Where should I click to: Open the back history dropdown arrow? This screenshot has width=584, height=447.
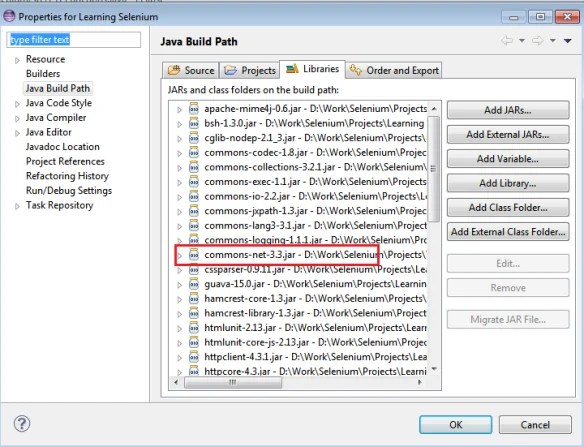coord(522,40)
